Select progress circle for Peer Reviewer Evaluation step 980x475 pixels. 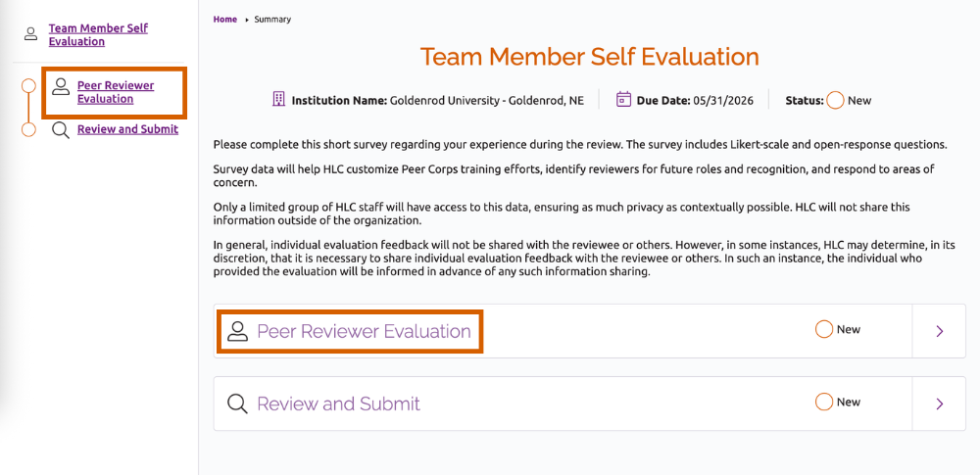[28, 86]
